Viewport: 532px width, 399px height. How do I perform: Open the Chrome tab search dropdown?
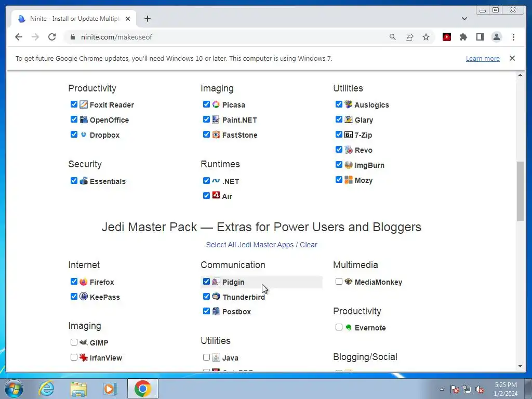point(464,19)
